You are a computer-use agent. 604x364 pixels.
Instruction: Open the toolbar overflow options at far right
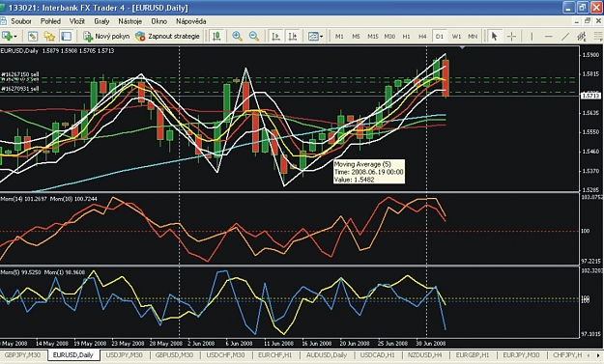tap(598, 36)
